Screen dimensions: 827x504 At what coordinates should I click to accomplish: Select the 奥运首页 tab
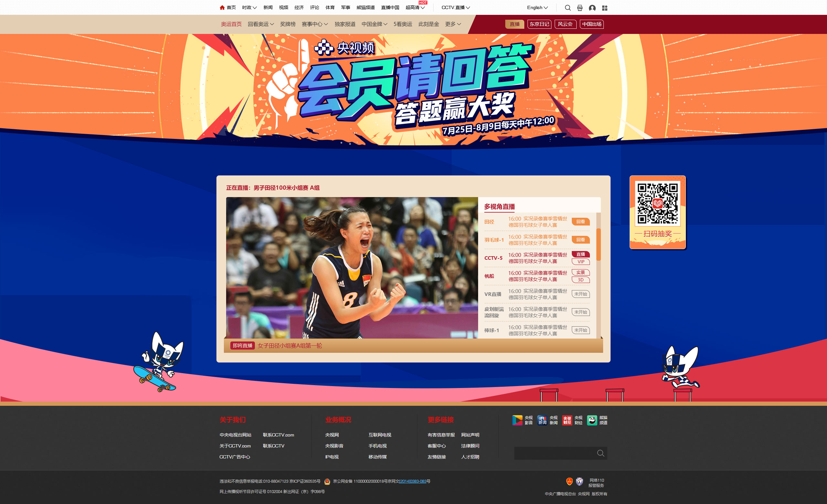click(x=231, y=24)
